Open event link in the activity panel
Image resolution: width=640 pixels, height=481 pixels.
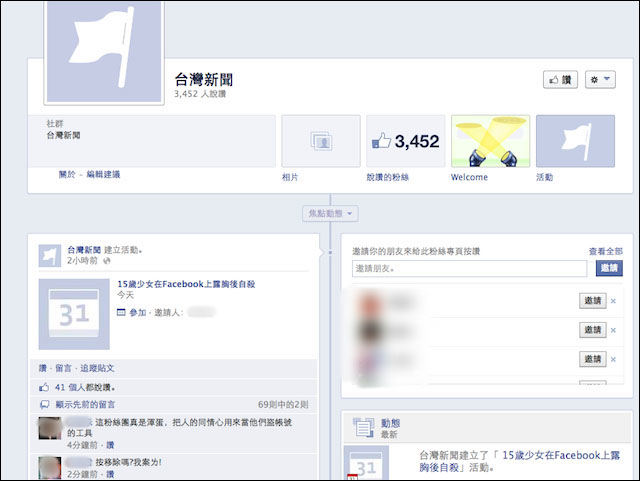(520, 461)
